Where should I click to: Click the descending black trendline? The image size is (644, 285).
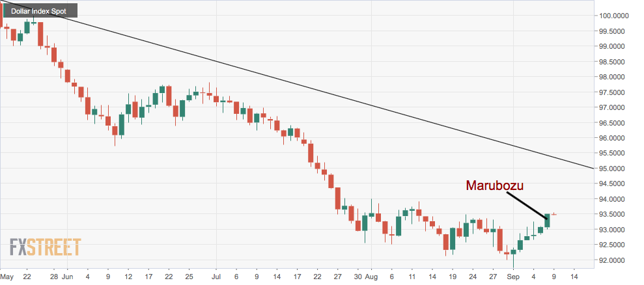[x=326, y=92]
